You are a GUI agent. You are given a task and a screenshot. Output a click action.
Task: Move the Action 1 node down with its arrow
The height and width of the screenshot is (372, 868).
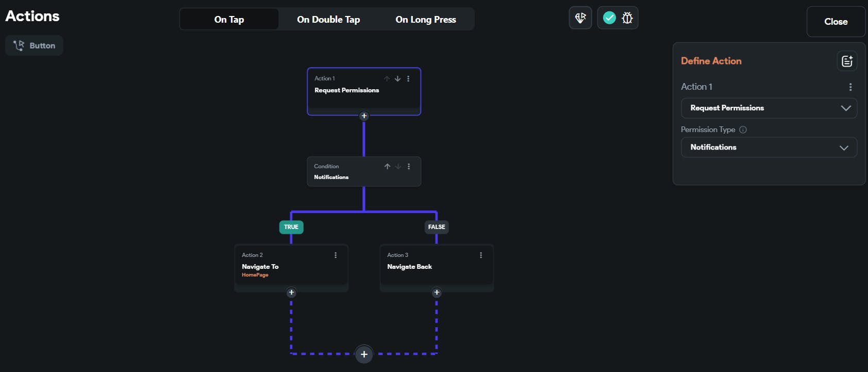click(x=397, y=79)
